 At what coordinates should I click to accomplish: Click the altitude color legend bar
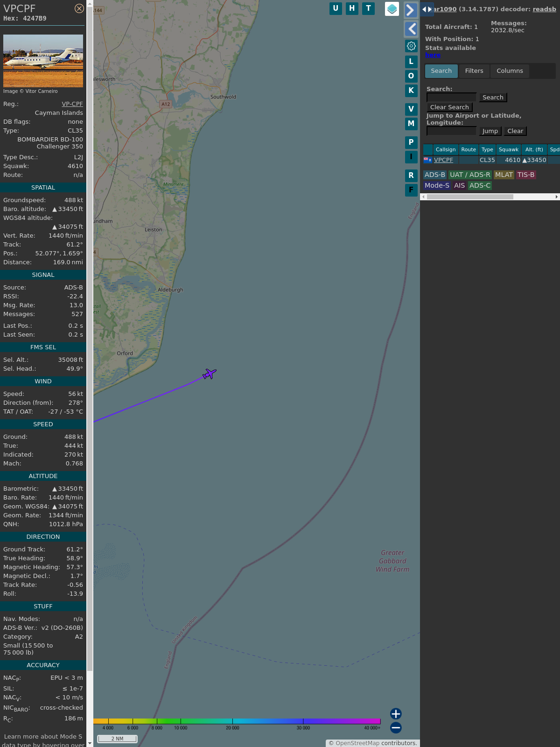(x=237, y=721)
